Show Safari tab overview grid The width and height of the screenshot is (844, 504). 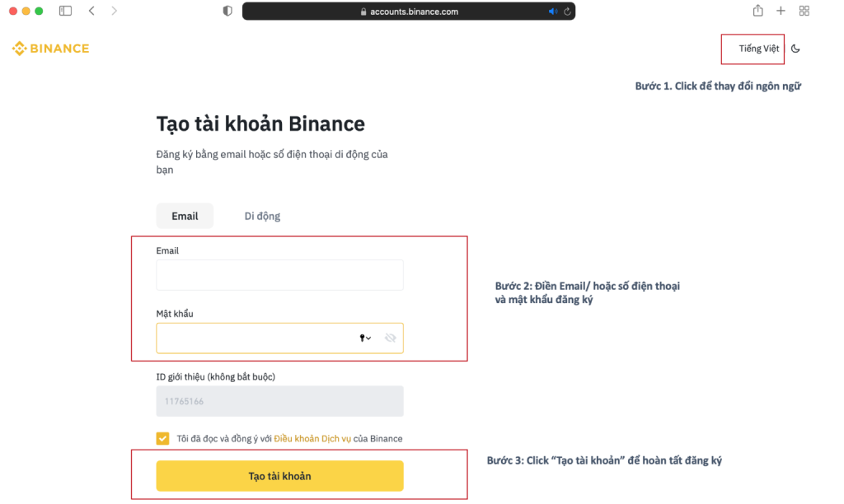coord(804,11)
